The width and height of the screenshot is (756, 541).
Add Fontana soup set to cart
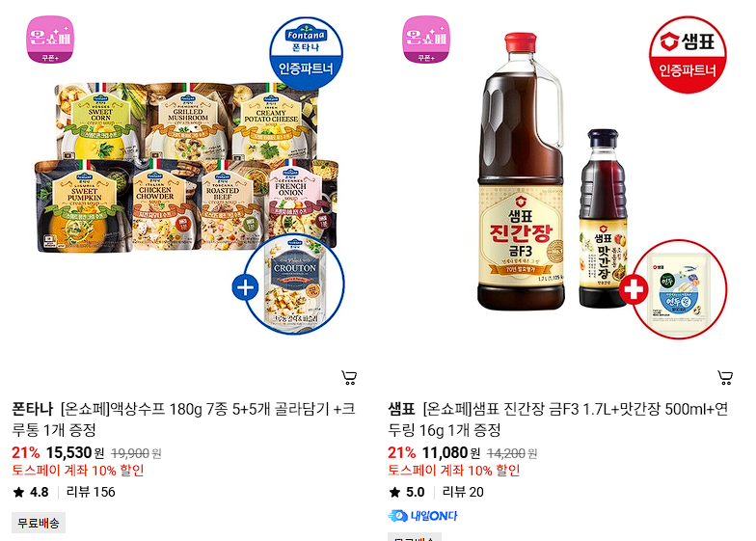tap(349, 377)
